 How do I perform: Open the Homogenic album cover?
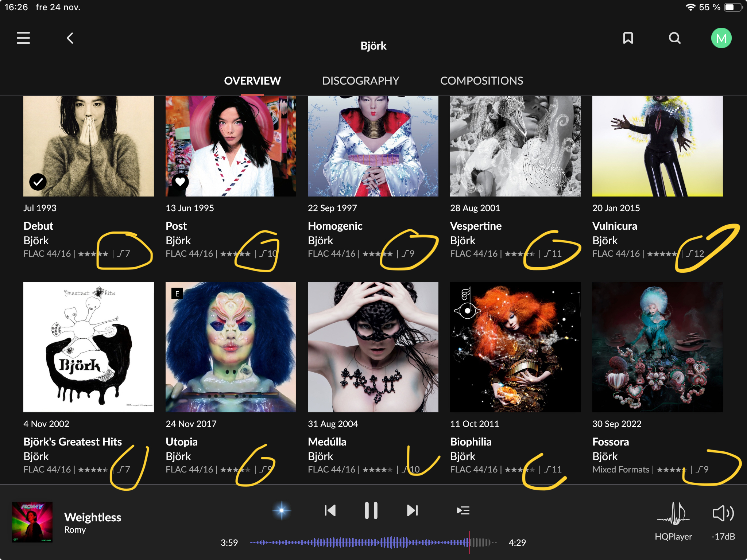point(373,147)
